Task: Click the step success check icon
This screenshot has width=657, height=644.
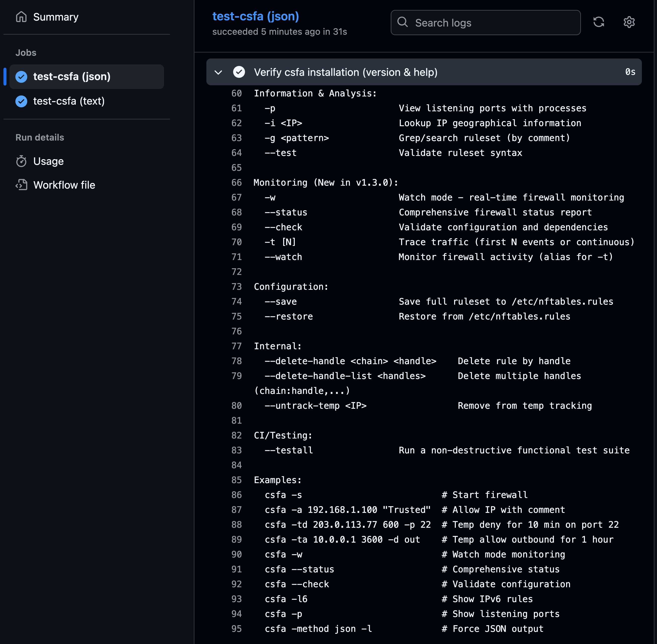Action: 239,72
